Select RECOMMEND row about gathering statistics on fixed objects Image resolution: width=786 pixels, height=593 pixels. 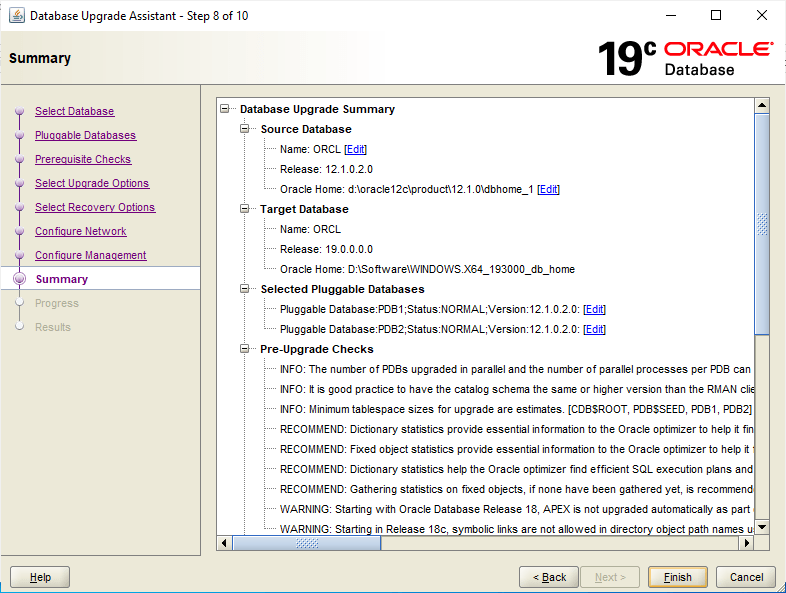pos(516,489)
